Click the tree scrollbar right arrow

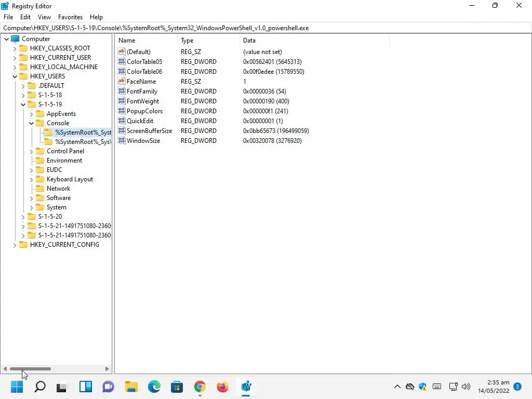pos(107,369)
